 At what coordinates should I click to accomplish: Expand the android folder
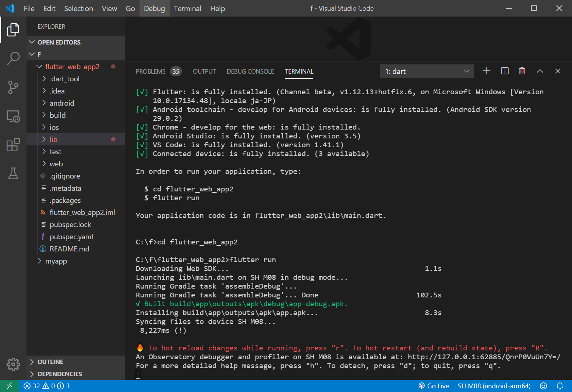75,103
